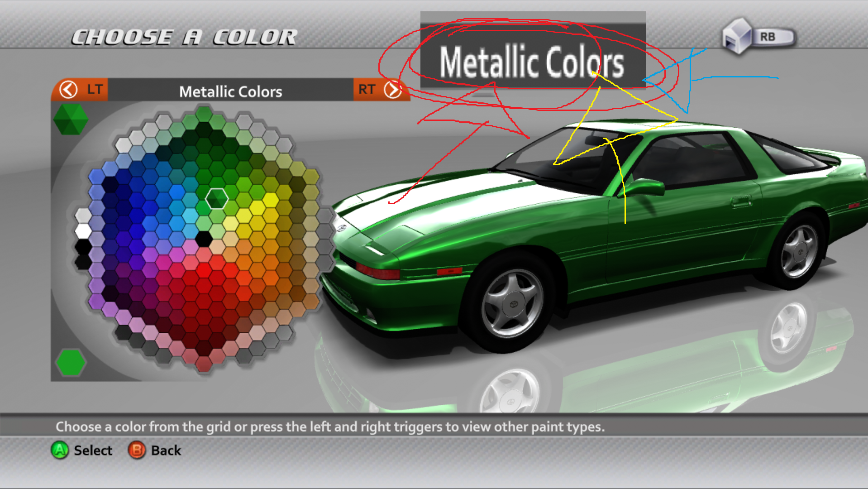Pick the white-outlined selected green hexagon
This screenshot has width=868, height=489.
[217, 198]
